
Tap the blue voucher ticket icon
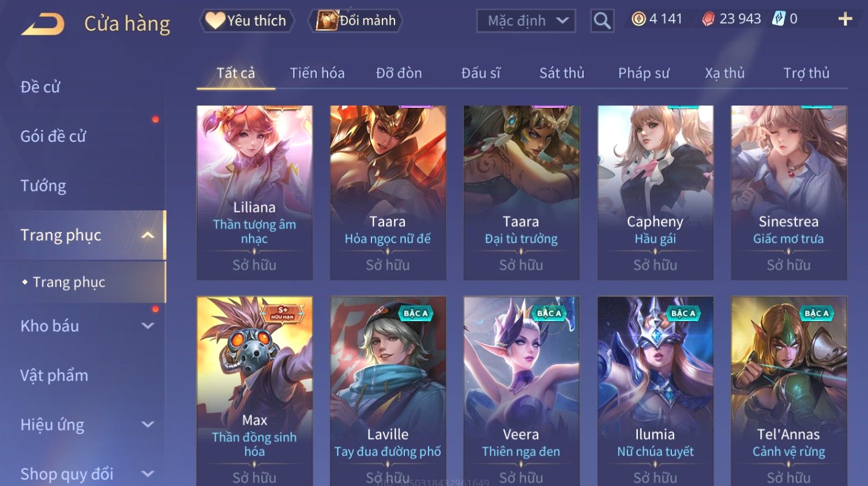[779, 19]
